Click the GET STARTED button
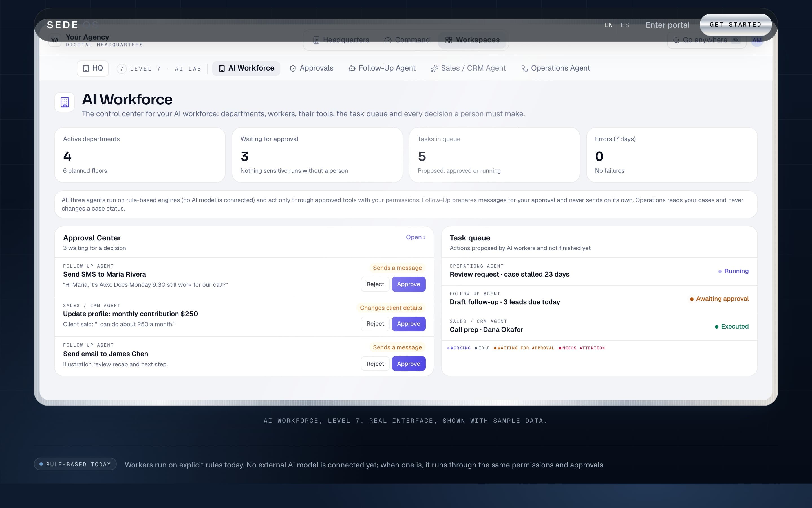812x508 pixels. click(736, 25)
